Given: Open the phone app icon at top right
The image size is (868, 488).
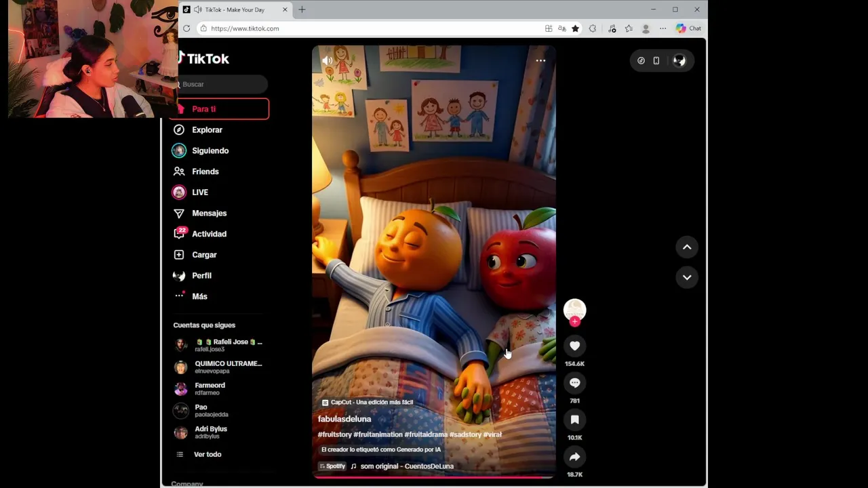Looking at the screenshot, I should pyautogui.click(x=656, y=60).
